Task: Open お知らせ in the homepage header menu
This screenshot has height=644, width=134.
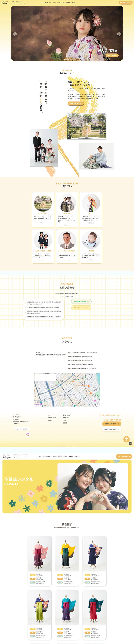Action: click(x=73, y=2)
